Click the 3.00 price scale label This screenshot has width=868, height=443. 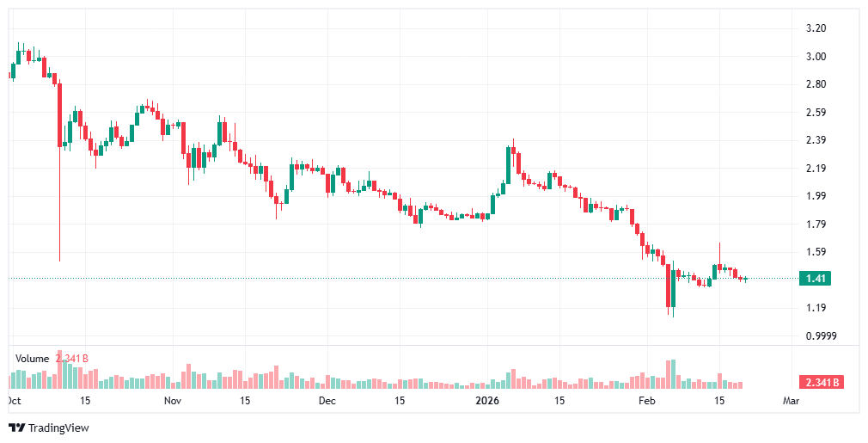click(817, 57)
